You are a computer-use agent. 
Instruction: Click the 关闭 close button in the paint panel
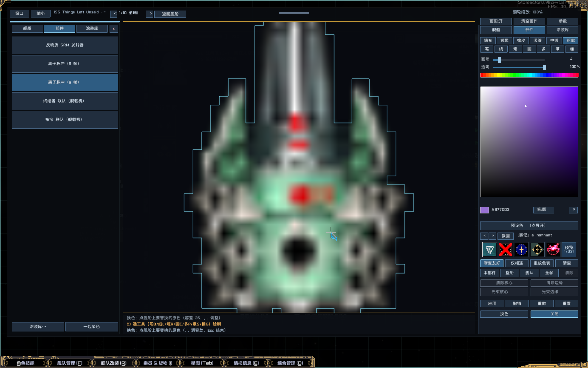click(x=554, y=314)
